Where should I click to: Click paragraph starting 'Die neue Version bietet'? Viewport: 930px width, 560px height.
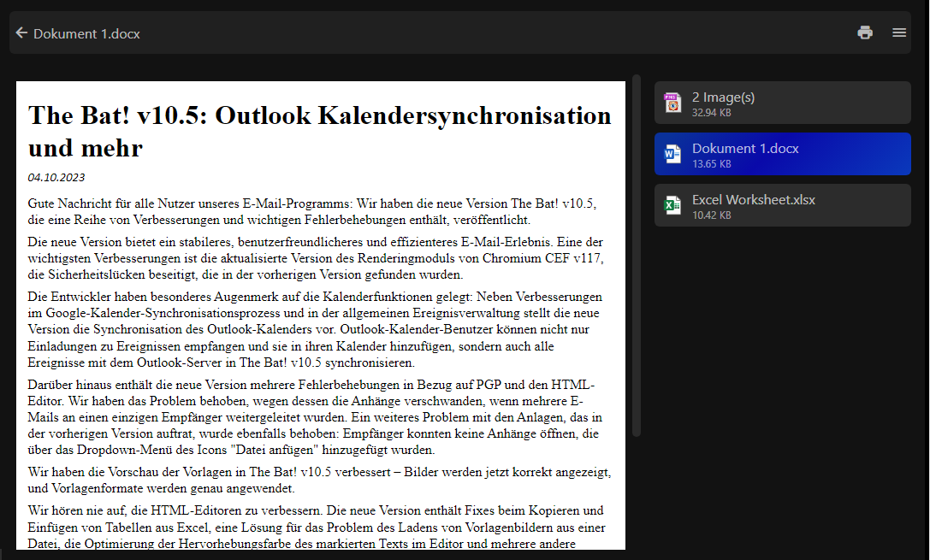tap(316, 258)
